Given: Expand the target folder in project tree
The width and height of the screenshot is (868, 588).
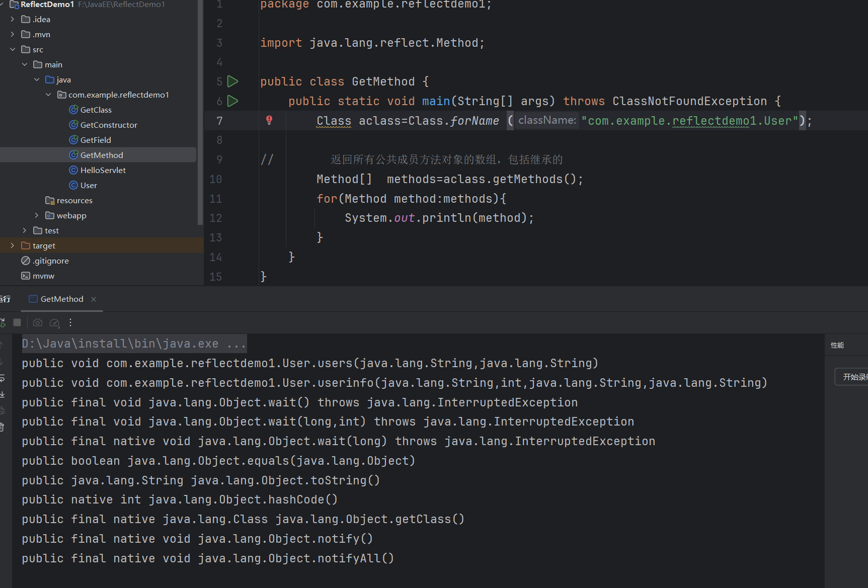Looking at the screenshot, I should [x=13, y=245].
